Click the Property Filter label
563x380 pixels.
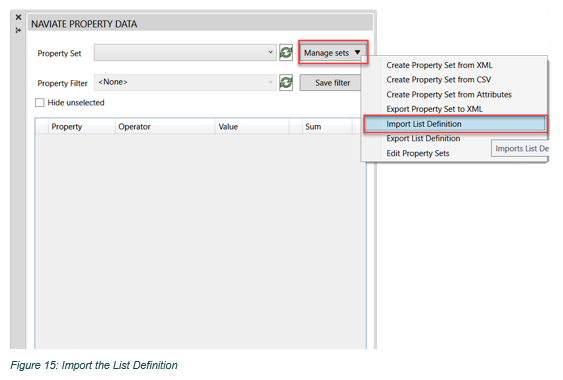coord(62,83)
